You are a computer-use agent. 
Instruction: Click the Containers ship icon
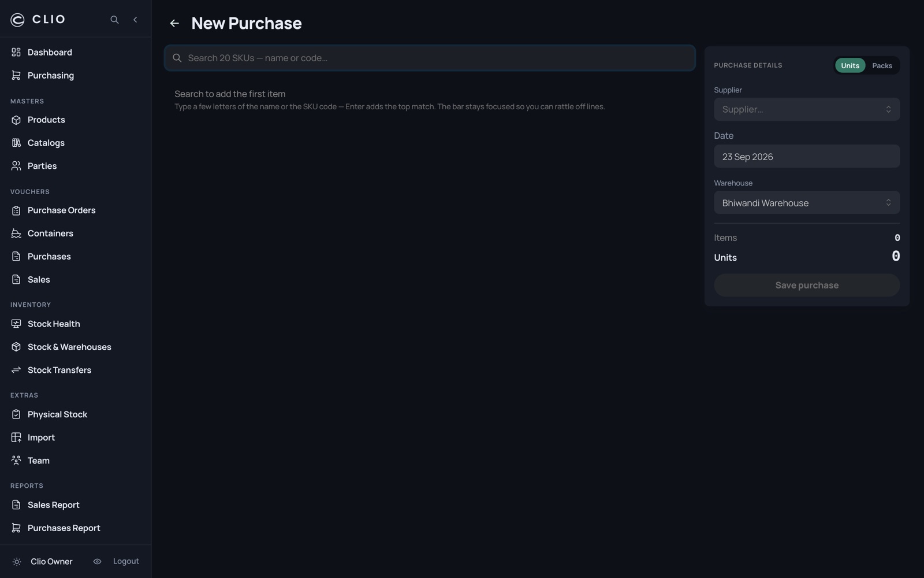16,234
